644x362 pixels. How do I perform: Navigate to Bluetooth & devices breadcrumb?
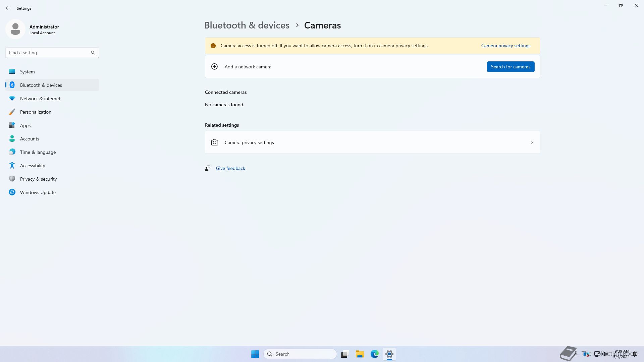pos(247,25)
